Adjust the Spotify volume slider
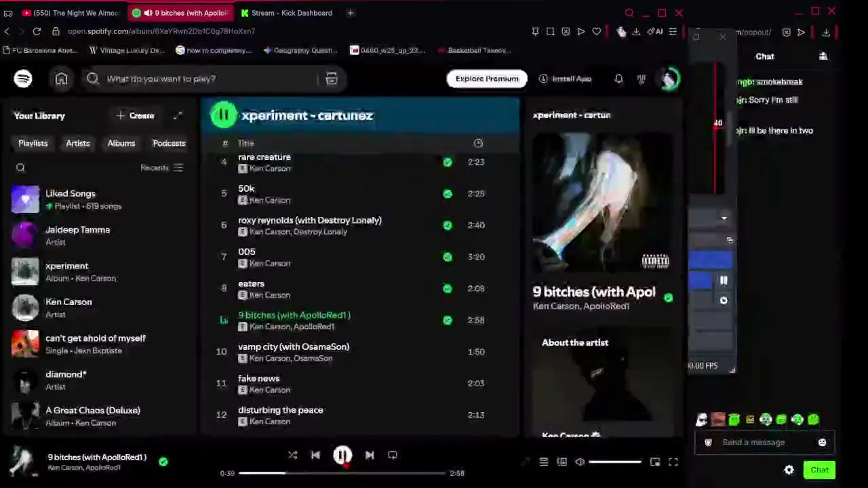Viewport: 868px width, 488px height. 615,462
